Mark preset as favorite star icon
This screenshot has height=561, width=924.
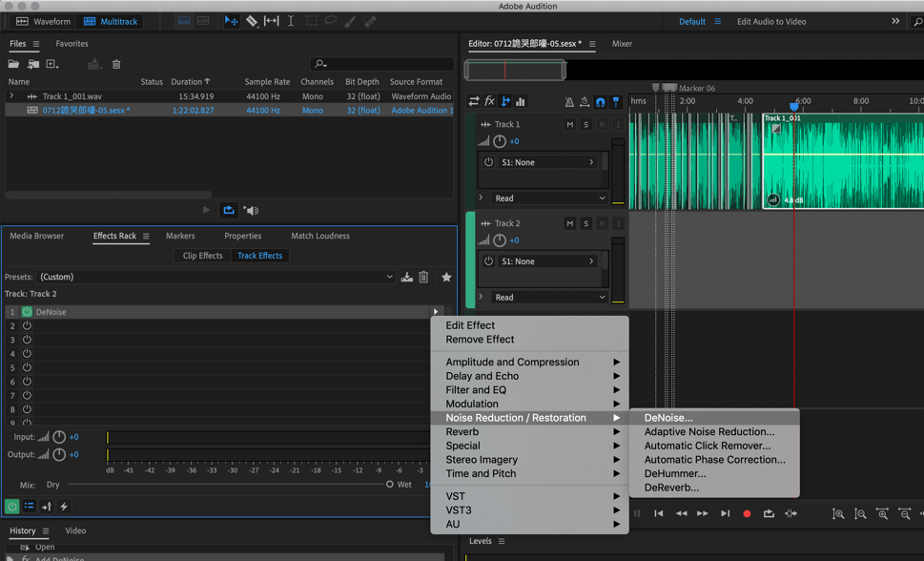(x=446, y=277)
